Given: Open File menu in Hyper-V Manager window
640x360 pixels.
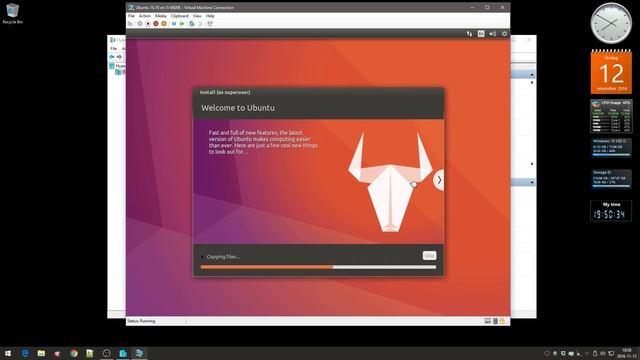Looking at the screenshot, I should pyautogui.click(x=113, y=49).
